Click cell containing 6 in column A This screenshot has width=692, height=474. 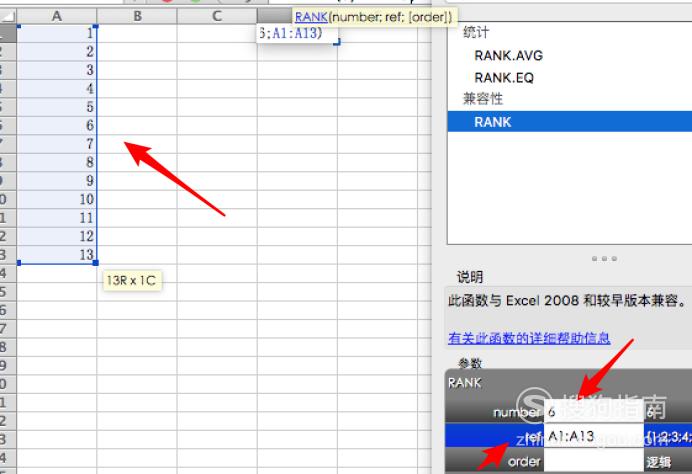(x=56, y=126)
